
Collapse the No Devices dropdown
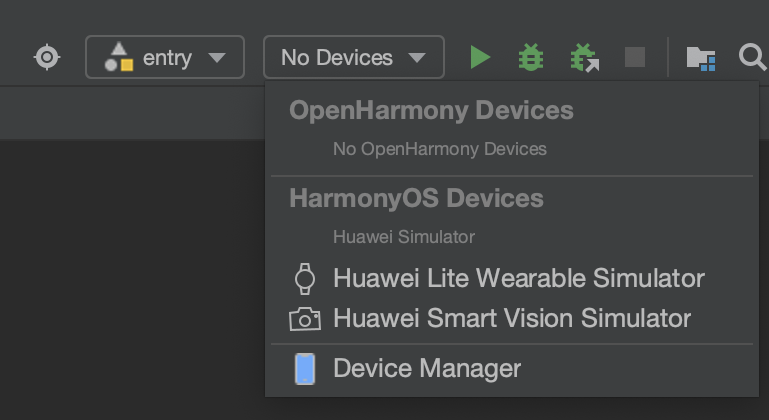pyautogui.click(x=354, y=57)
